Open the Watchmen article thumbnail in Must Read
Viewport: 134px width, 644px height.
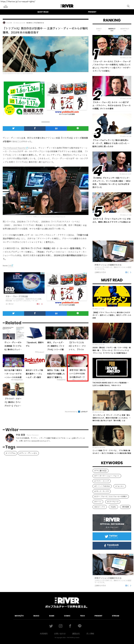click(112, 296)
